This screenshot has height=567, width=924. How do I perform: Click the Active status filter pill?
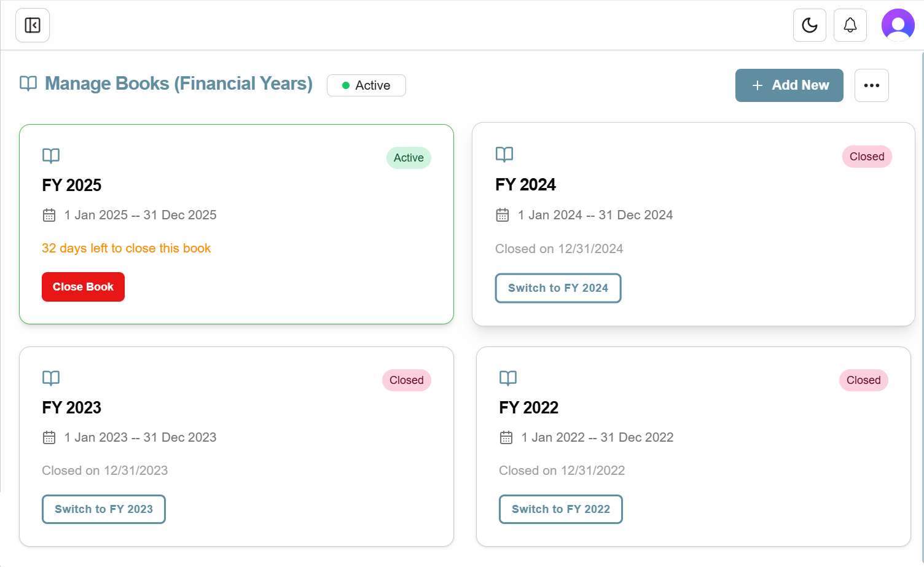366,85
